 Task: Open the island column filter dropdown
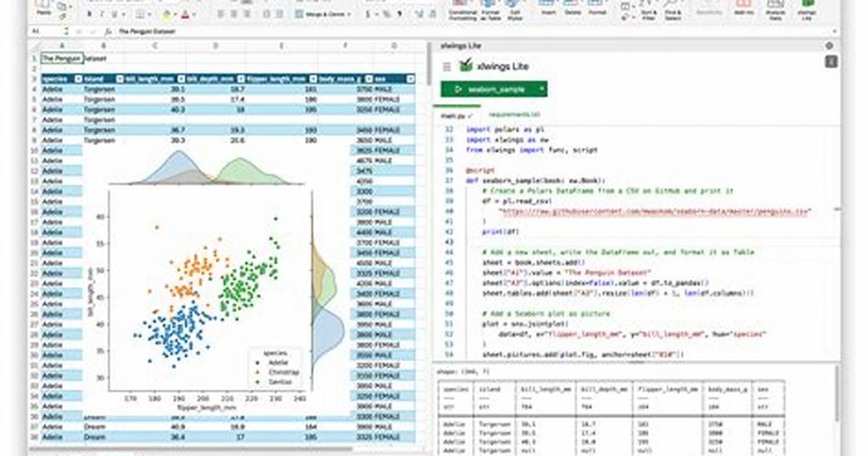(119, 79)
